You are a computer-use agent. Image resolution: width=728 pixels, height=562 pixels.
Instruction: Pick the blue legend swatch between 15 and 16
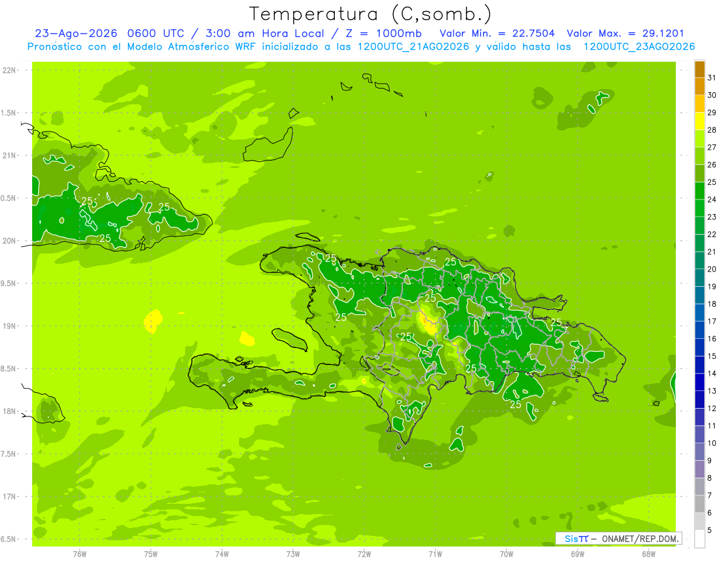point(699,347)
